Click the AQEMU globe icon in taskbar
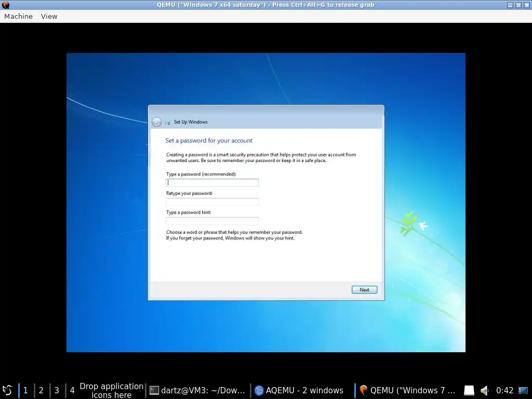Screen dimensions: 532x399 [259, 391]
